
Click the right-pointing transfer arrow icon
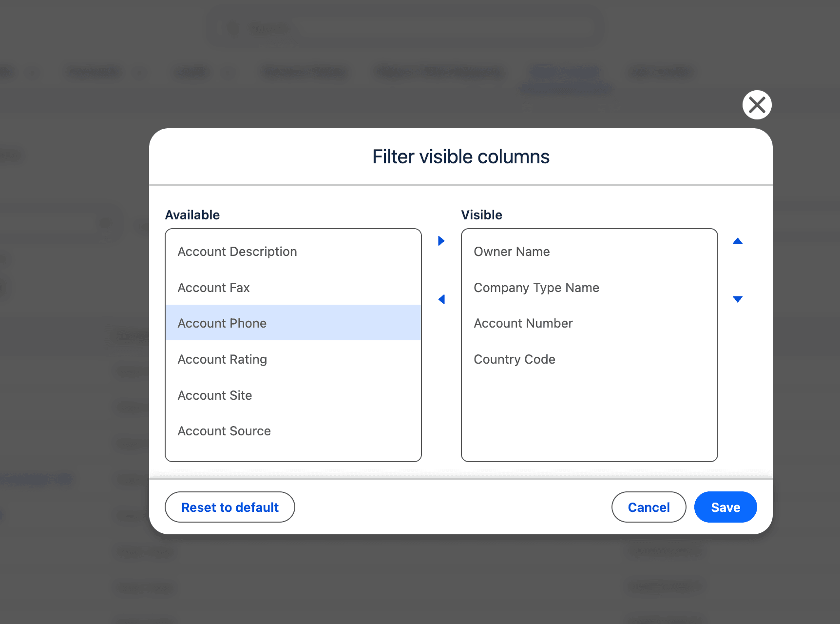440,240
